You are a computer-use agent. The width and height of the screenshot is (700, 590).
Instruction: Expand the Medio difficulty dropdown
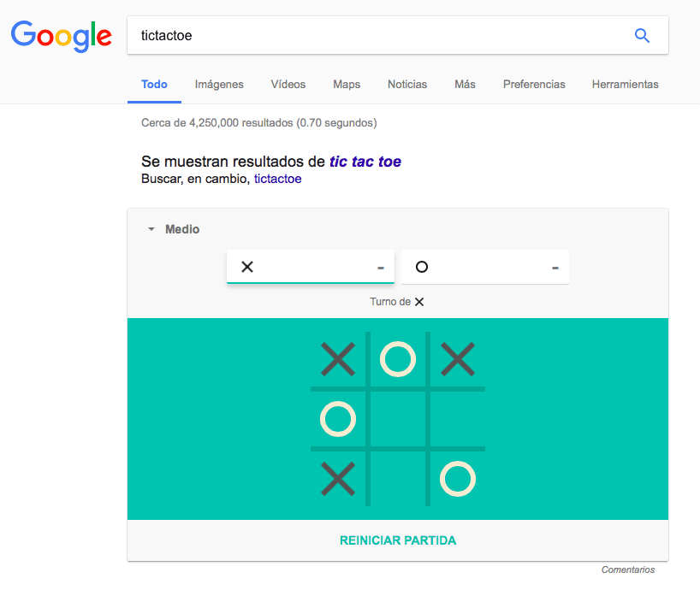tap(174, 229)
